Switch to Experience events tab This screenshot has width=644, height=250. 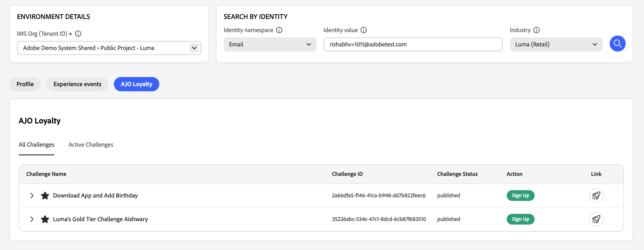77,84
